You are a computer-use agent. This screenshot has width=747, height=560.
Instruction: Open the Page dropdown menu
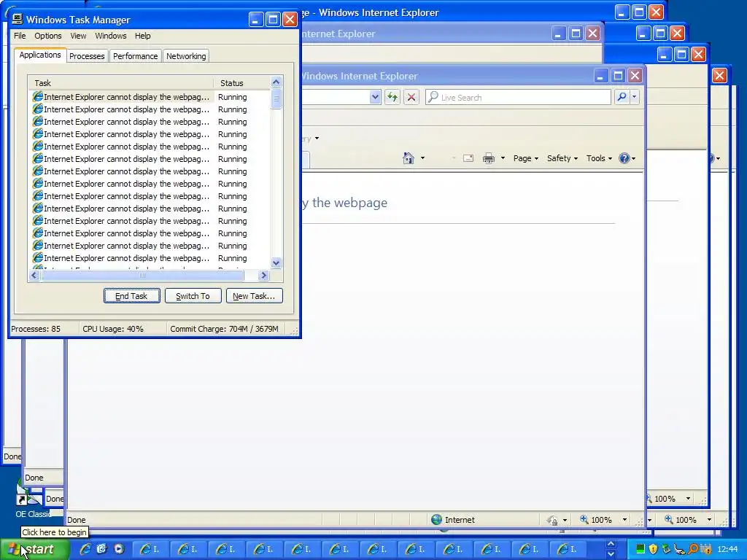coord(525,158)
